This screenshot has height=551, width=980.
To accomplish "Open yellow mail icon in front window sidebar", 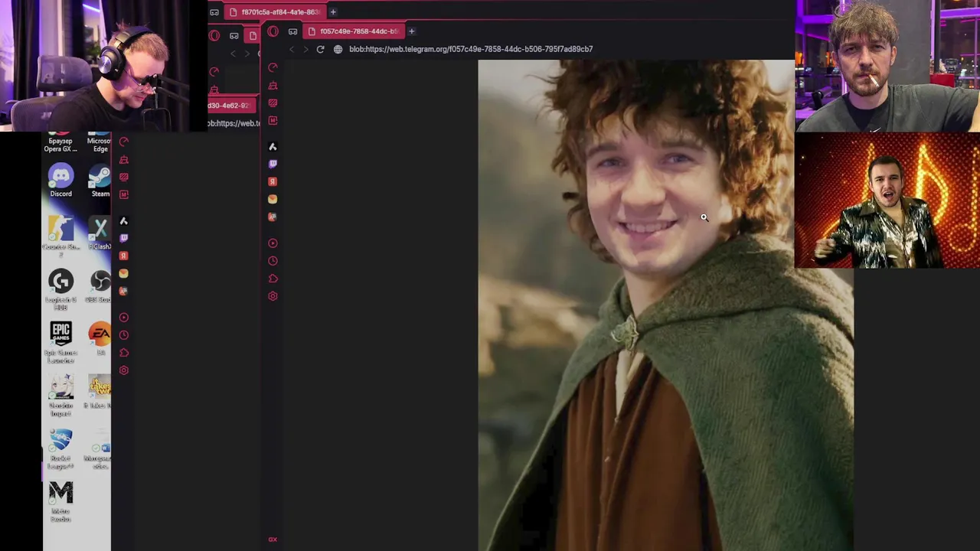I will click(x=273, y=199).
